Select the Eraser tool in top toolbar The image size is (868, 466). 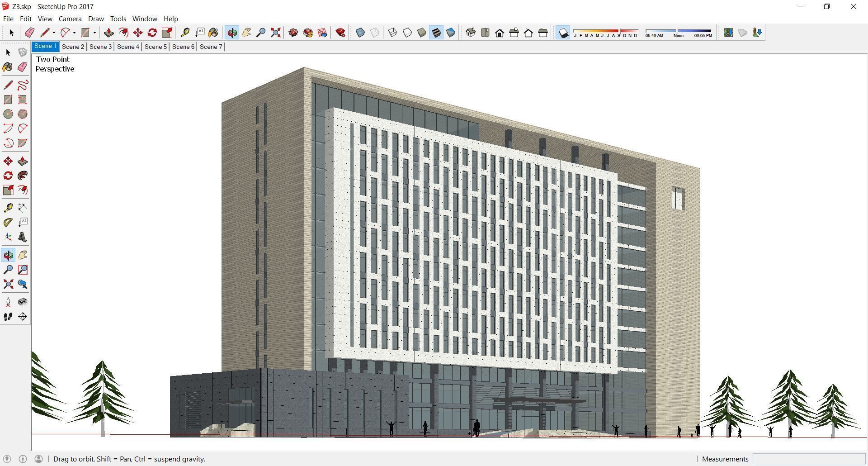29,33
